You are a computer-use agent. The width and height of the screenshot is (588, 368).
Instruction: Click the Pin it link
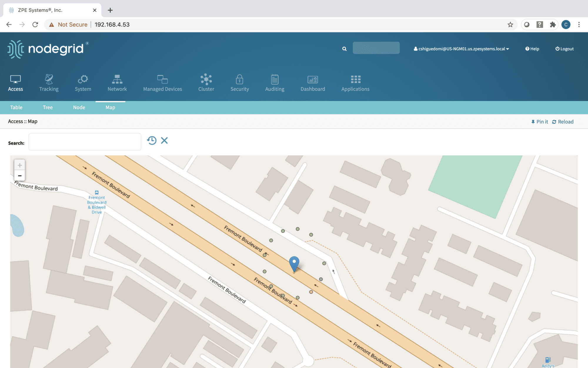539,122
